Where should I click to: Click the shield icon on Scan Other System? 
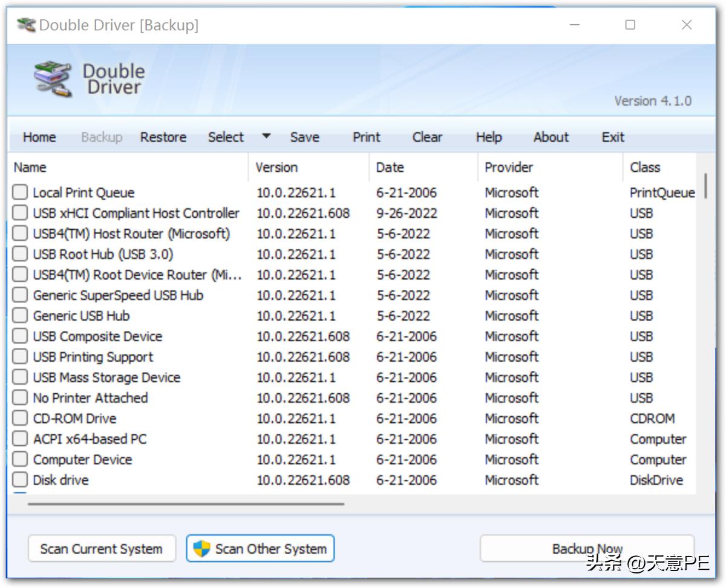click(x=201, y=549)
